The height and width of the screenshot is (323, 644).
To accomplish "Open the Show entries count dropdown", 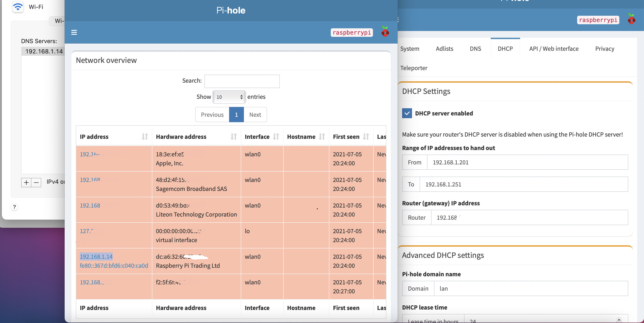I will pyautogui.click(x=229, y=97).
